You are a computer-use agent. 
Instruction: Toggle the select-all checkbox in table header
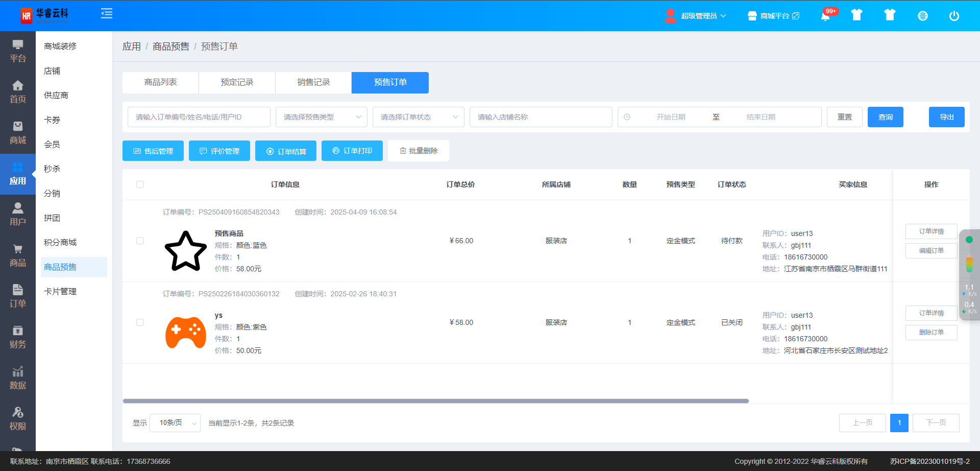(140, 184)
